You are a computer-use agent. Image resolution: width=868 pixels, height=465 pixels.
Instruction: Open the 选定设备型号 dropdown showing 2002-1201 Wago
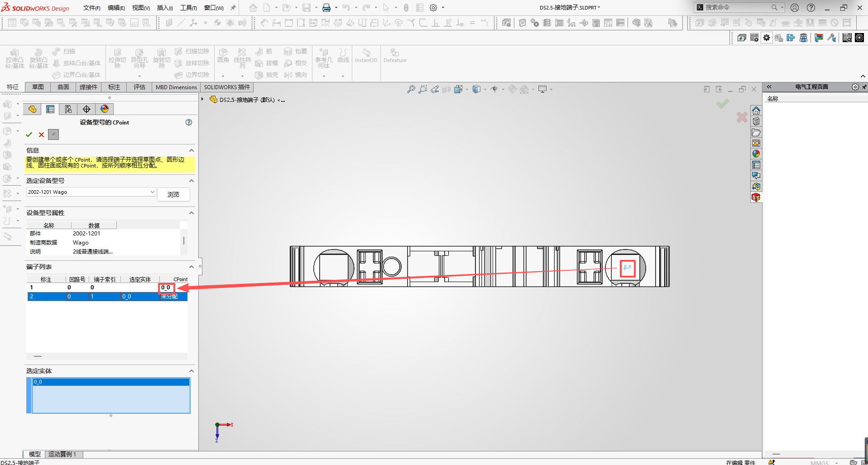[x=152, y=192]
